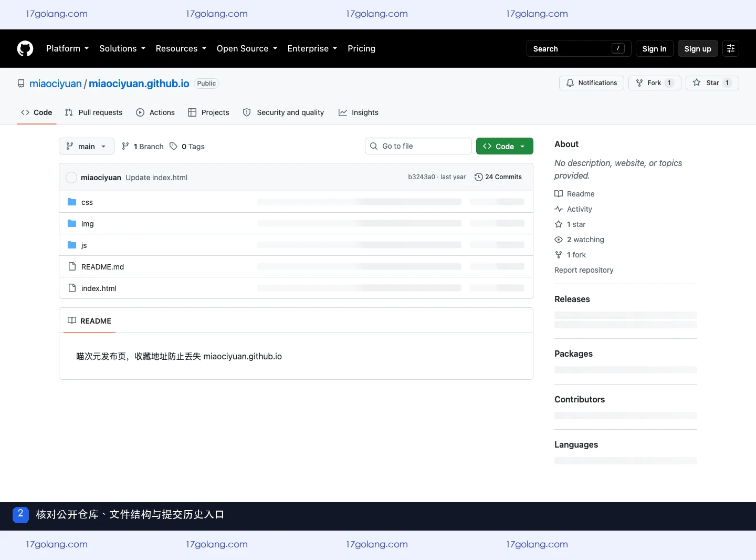Click the repository icon beside miaociyuan
This screenshot has width=756, height=560.
pos(21,84)
